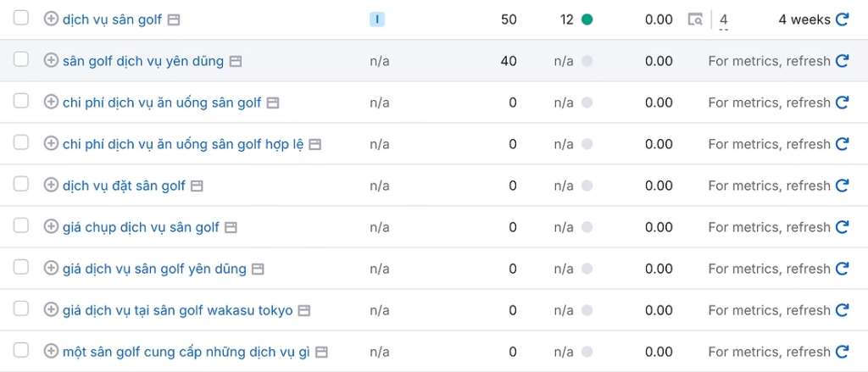
Task: Click SERP features icon in first row
Action: (695, 19)
